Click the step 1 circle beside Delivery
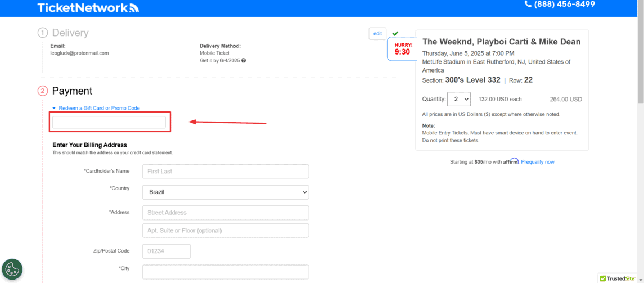The width and height of the screenshot is (644, 283). click(43, 33)
